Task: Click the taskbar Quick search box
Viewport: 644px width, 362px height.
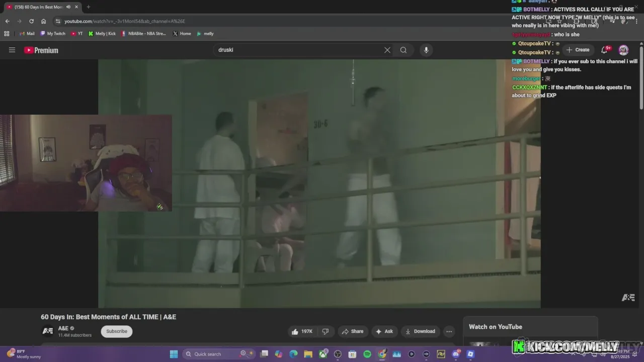Action: pyautogui.click(x=218, y=354)
